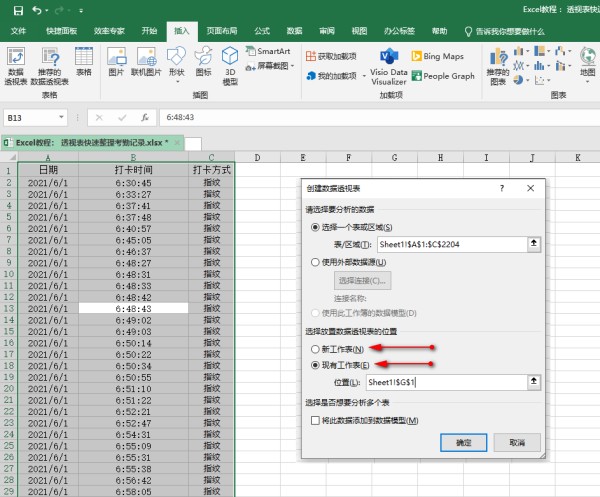Viewport: 600px width, 497px height.
Task: Open the Icons (图标) insert tool
Action: 203,61
